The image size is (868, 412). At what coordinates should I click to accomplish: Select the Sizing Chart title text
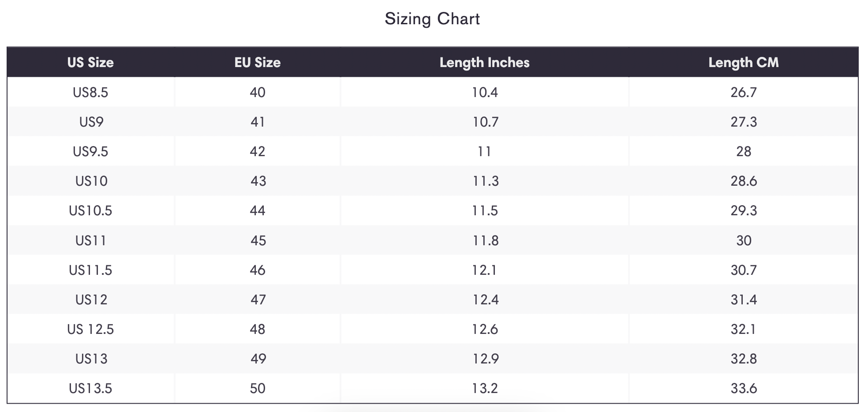(x=432, y=19)
